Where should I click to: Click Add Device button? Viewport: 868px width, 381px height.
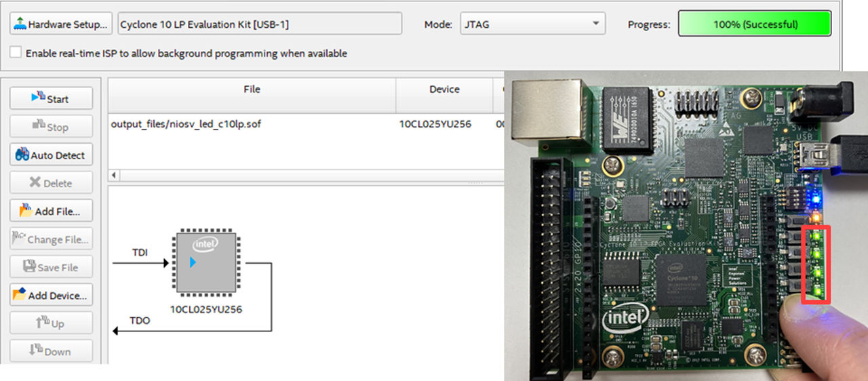pos(51,295)
